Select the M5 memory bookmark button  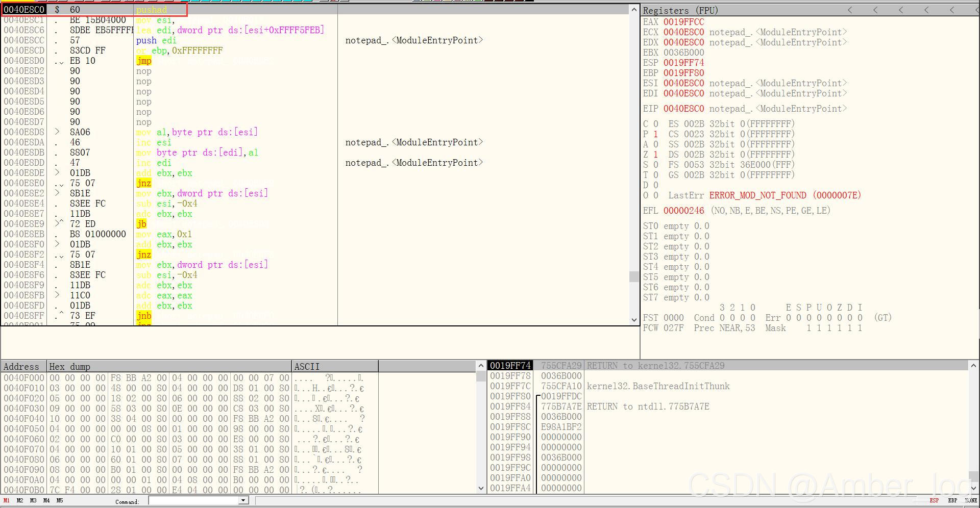[60, 501]
